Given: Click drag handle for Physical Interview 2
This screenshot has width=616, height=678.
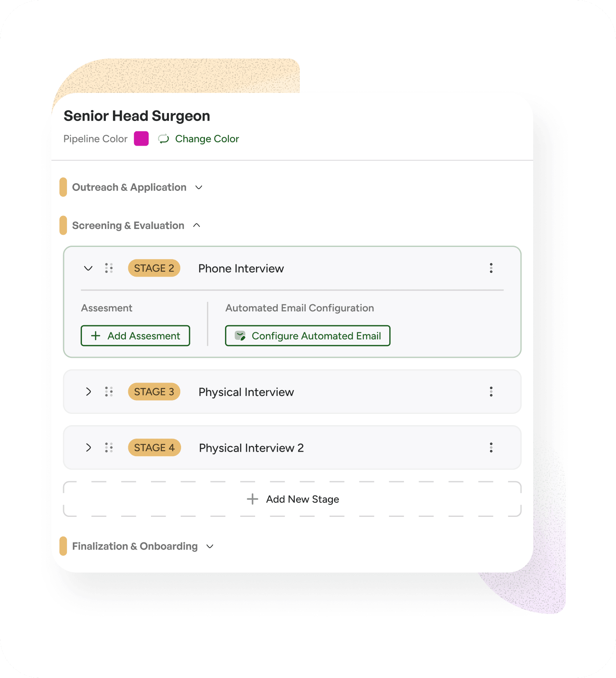Looking at the screenshot, I should [x=109, y=448].
